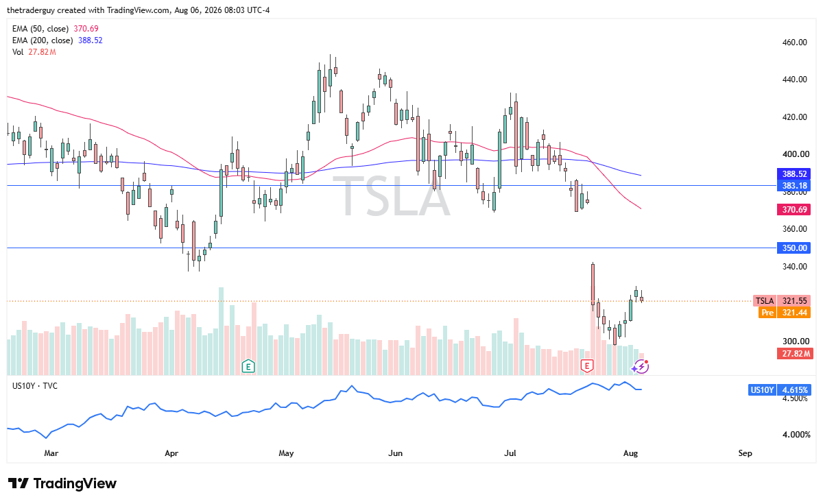Click the Apr label on the time axis
823x504 pixels.
pos(171,453)
